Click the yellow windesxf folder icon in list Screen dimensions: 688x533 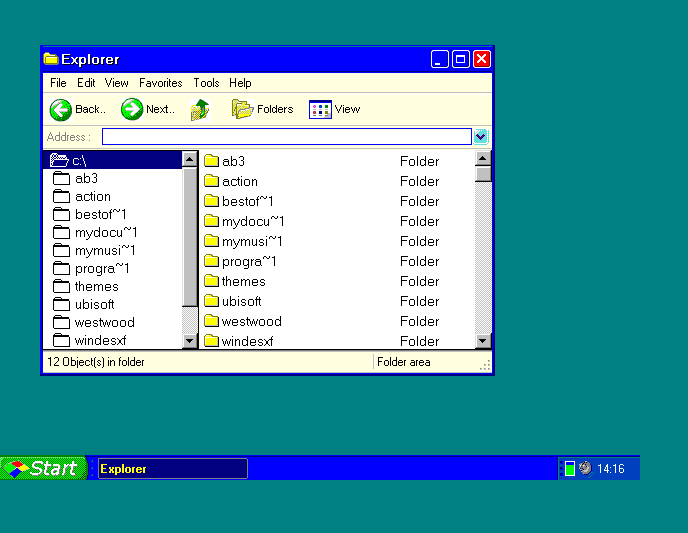211,341
